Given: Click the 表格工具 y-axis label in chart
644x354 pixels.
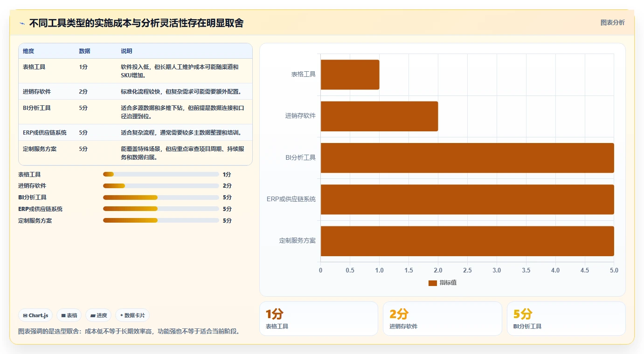Looking at the screenshot, I should tap(304, 74).
